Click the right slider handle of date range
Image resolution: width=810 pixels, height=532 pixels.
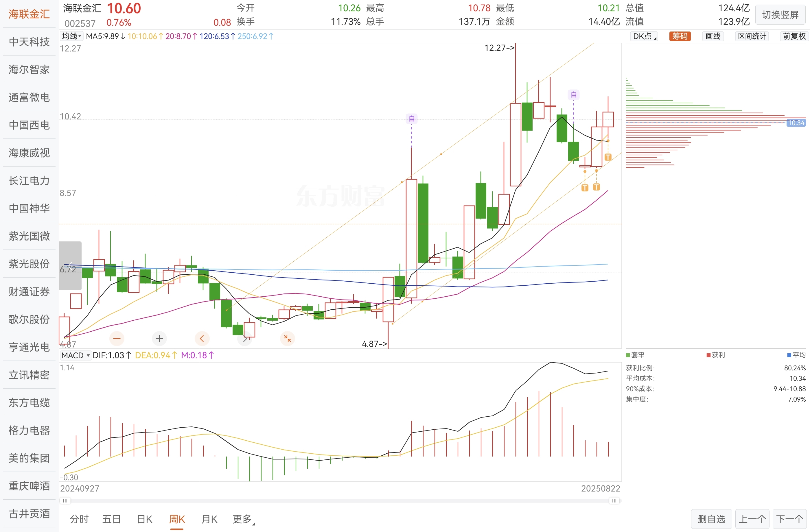(614, 500)
